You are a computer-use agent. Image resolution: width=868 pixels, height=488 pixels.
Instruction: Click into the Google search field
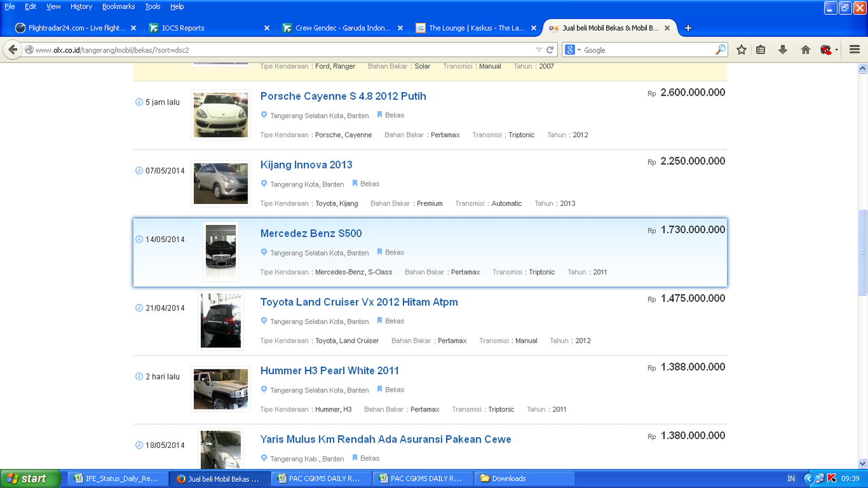(x=648, y=49)
